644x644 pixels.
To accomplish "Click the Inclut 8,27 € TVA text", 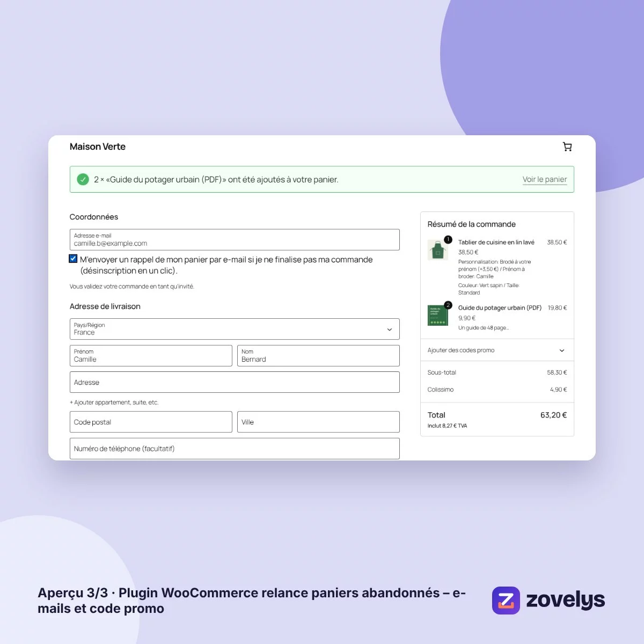I will click(447, 426).
